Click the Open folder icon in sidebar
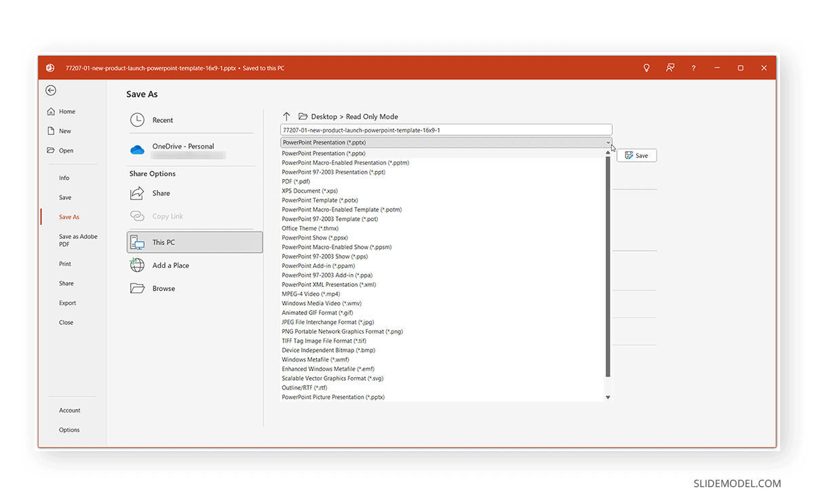Viewport: 814px width, 504px height. click(51, 151)
